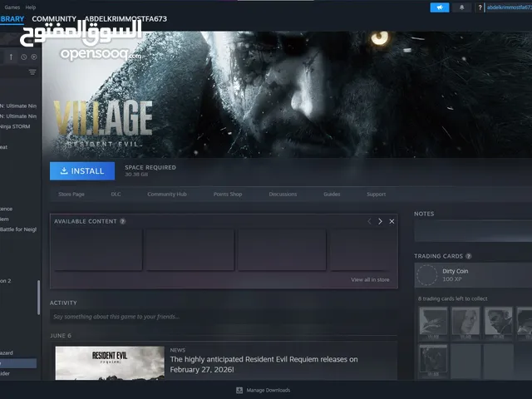Go to the COMMUNITY section
Screen dimensions: 532x399
coord(54,19)
